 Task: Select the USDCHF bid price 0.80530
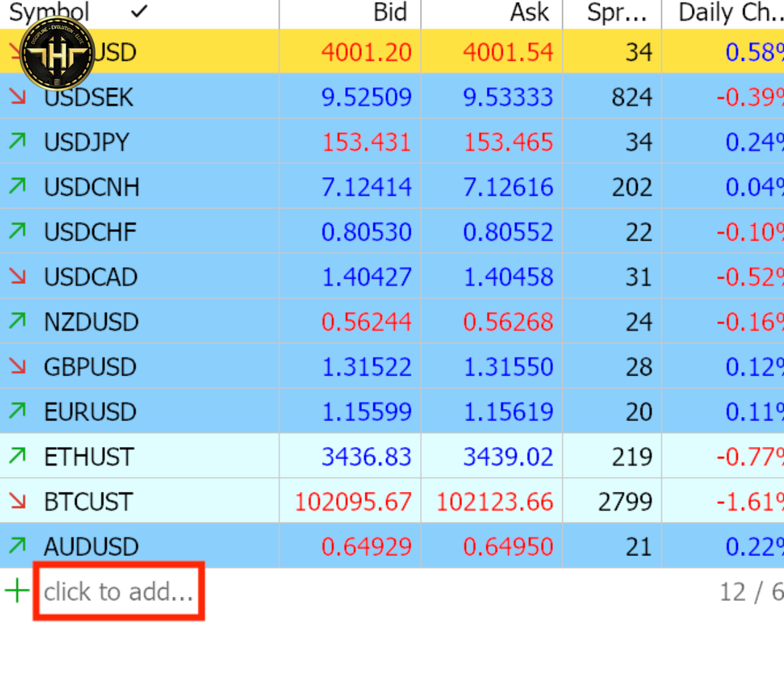pyautogui.click(x=366, y=232)
